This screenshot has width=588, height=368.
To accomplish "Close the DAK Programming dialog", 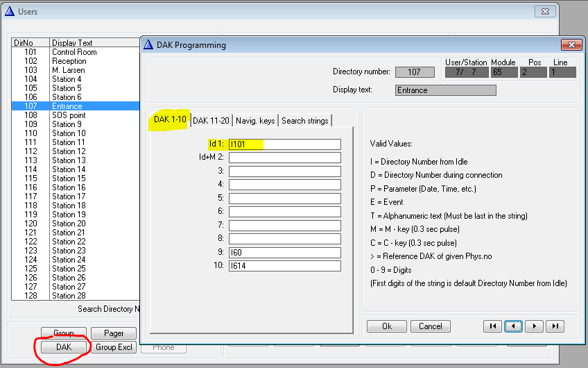I will click(x=572, y=45).
